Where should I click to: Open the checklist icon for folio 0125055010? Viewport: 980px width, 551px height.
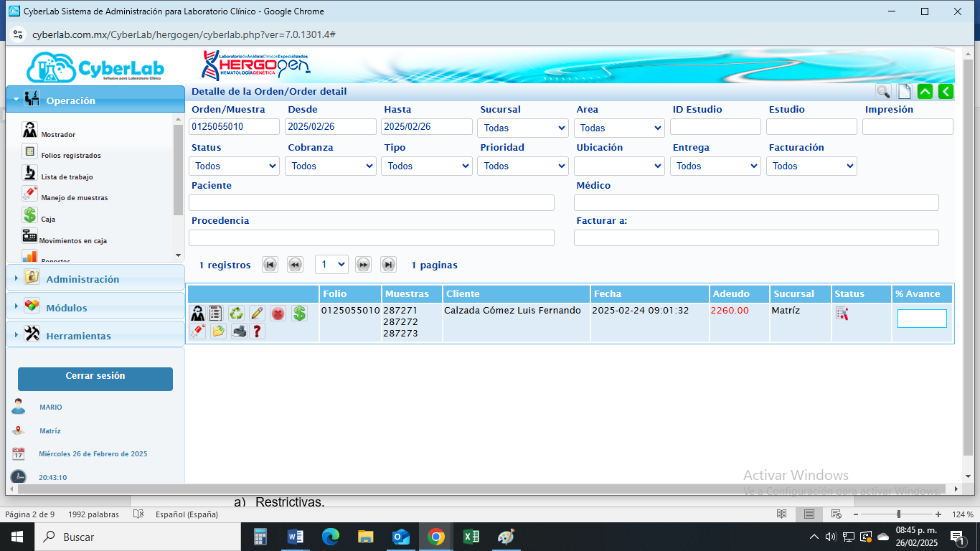216,314
